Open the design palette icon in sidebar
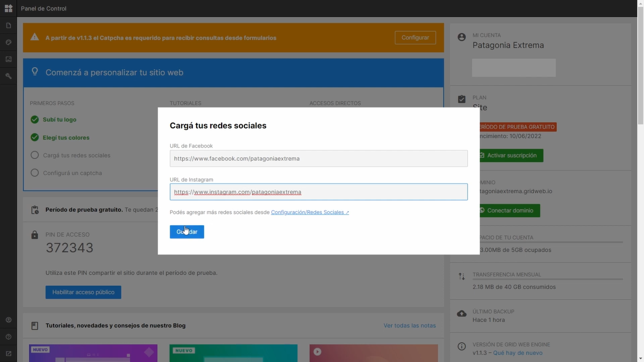The image size is (644, 362). (8, 42)
